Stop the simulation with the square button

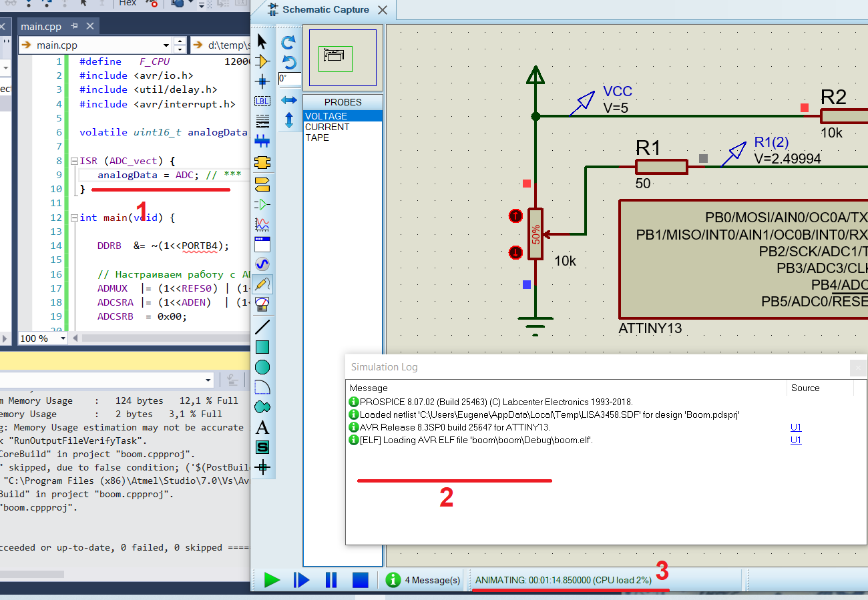(361, 580)
